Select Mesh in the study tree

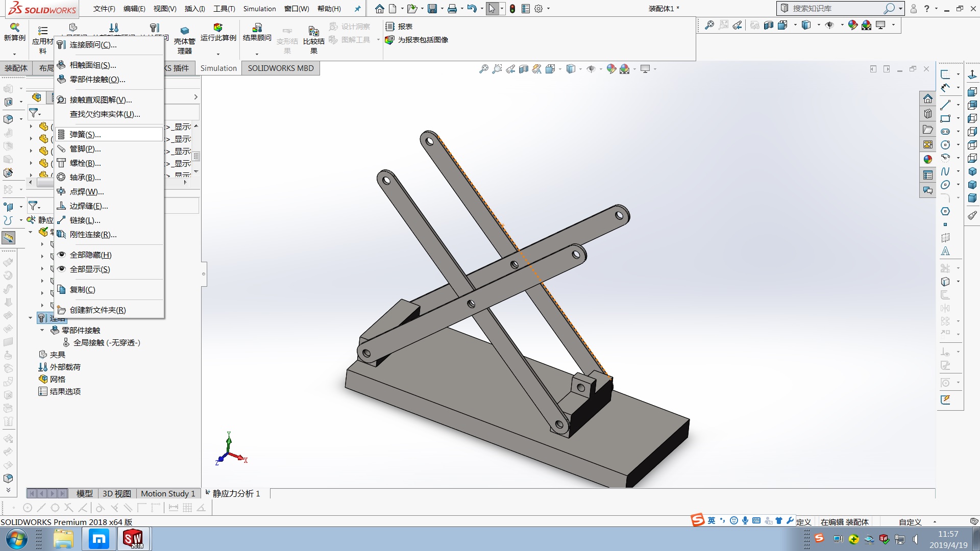coord(57,379)
